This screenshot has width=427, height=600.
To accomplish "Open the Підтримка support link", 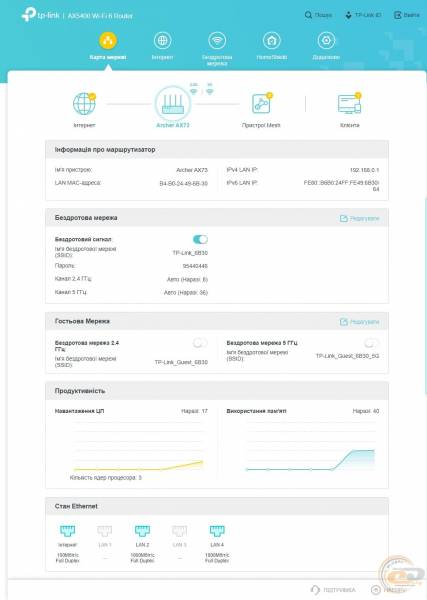I will [333, 590].
